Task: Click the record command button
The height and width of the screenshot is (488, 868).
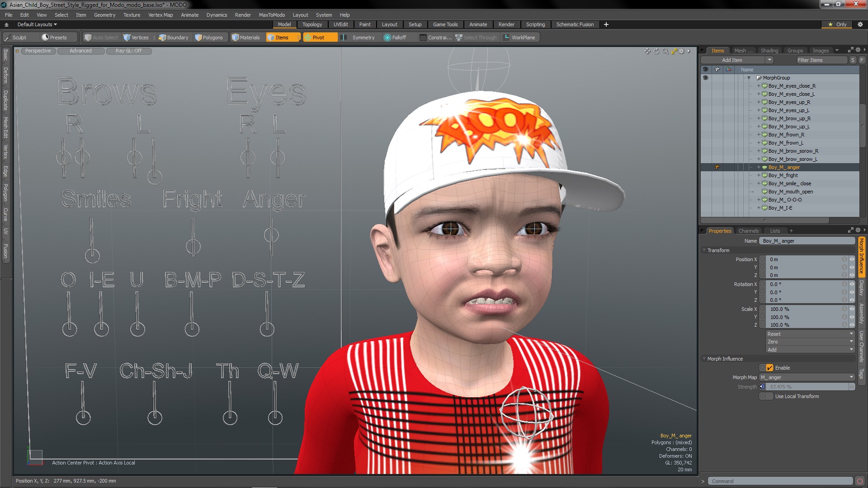Action: pyautogui.click(x=860, y=481)
